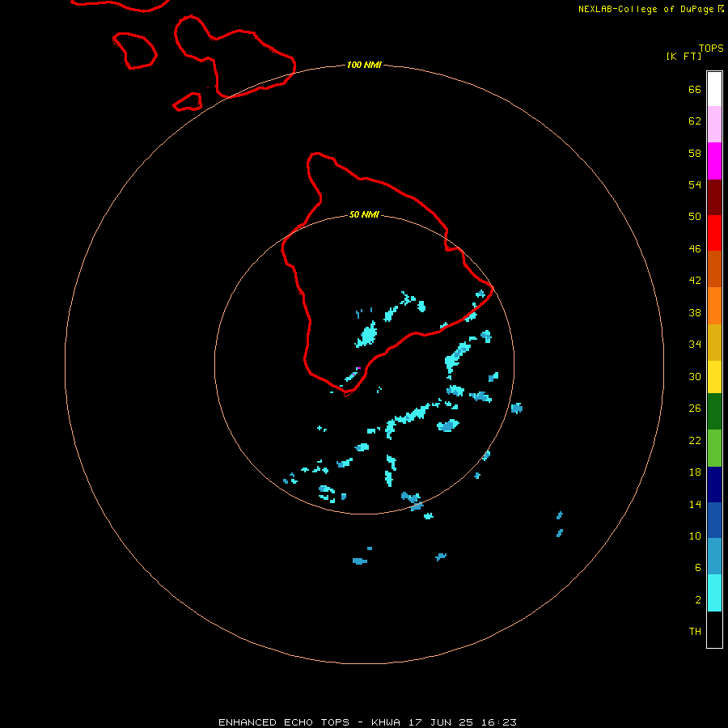
Task: Click the '54' scale value
Action: tap(695, 184)
